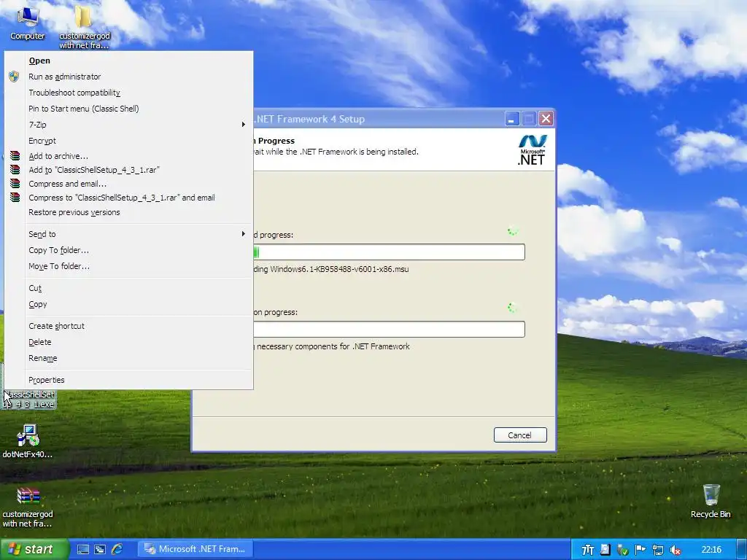Select Add to archive...
747x560 pixels.
pyautogui.click(x=128, y=156)
